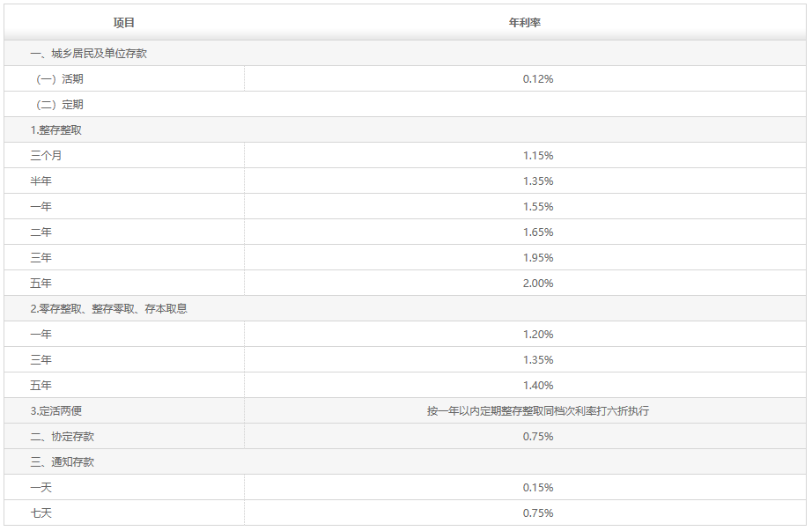The image size is (812, 531).
Task: Click the 1.15% rate value
Action: [x=537, y=156]
